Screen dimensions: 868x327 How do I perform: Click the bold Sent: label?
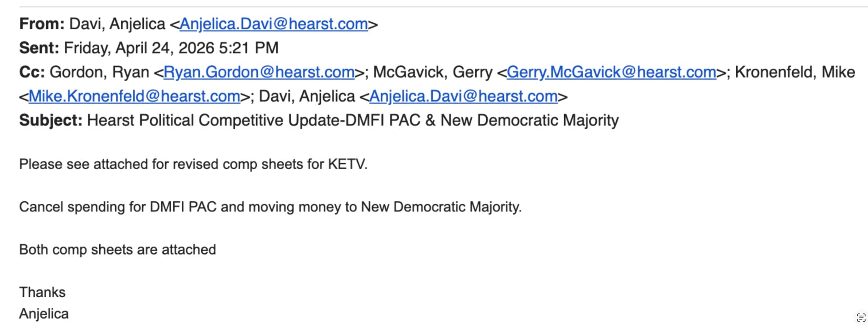[39, 48]
